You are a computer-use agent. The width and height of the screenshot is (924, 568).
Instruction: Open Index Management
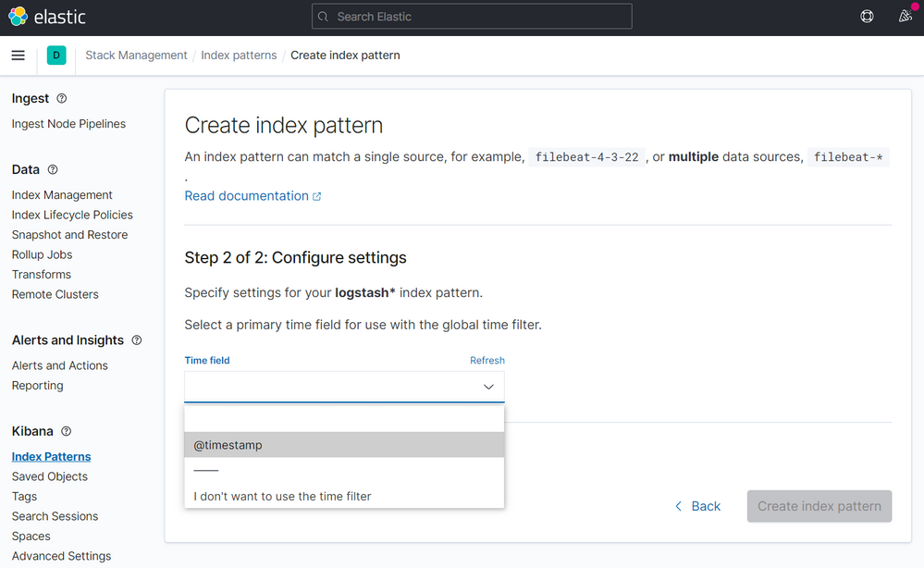pyautogui.click(x=62, y=195)
